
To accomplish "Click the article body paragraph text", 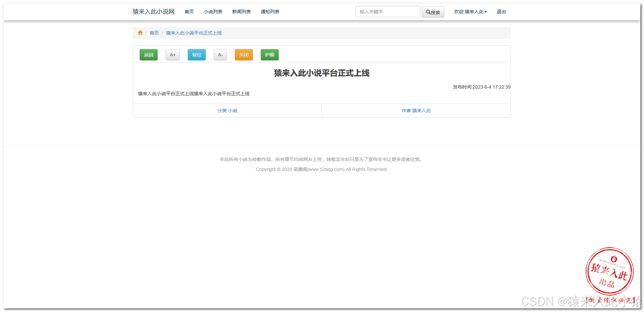I will coord(194,94).
